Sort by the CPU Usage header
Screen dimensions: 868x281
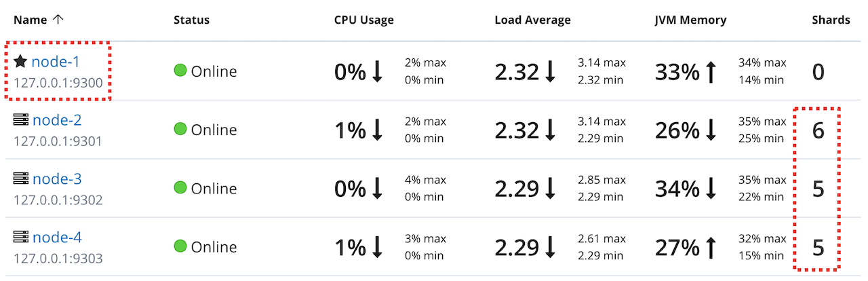tap(364, 20)
